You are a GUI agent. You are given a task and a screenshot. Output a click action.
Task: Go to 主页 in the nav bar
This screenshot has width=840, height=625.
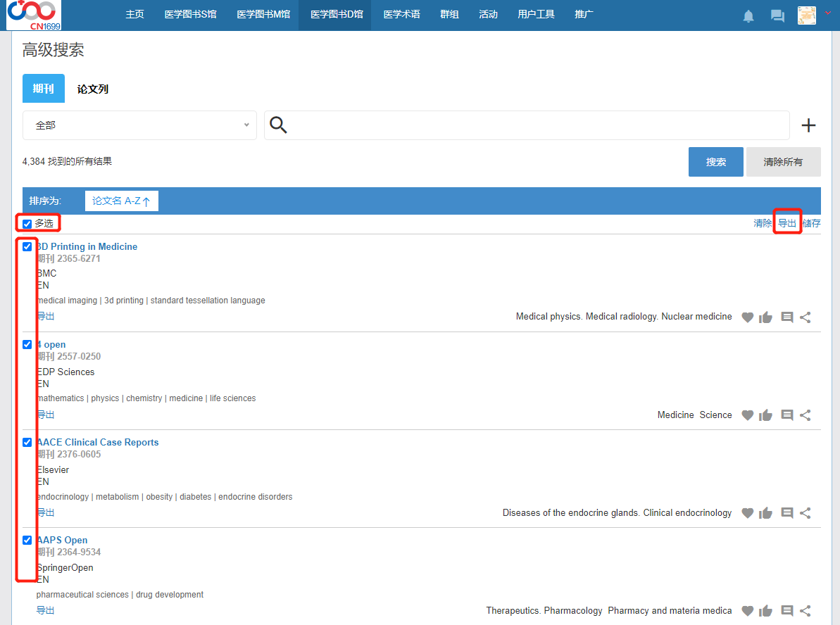coord(134,15)
